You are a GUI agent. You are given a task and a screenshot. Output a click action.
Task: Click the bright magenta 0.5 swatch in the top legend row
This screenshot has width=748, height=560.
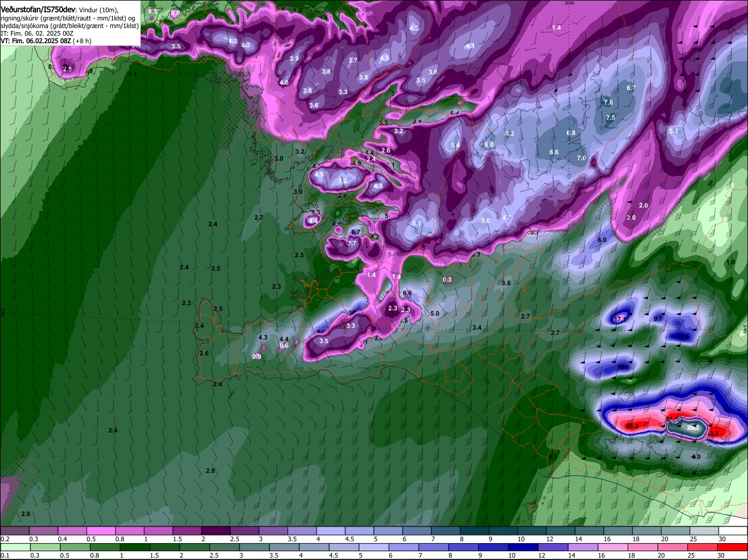point(101,530)
